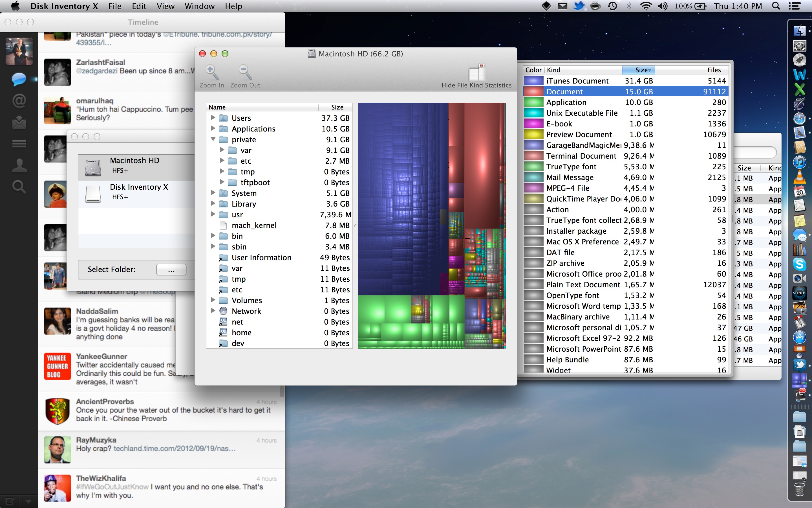The width and height of the screenshot is (812, 508).
Task: Expand the Applications folder
Action: click(x=213, y=128)
